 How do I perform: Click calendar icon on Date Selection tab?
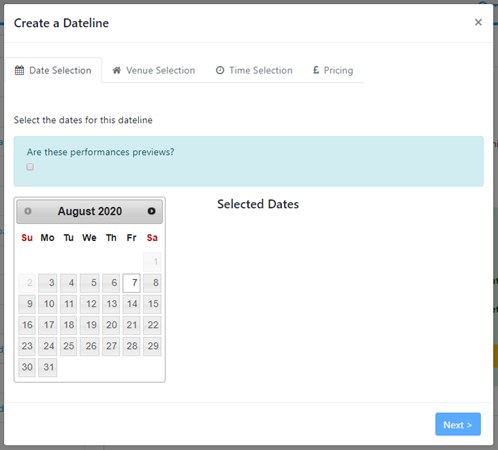coord(19,70)
